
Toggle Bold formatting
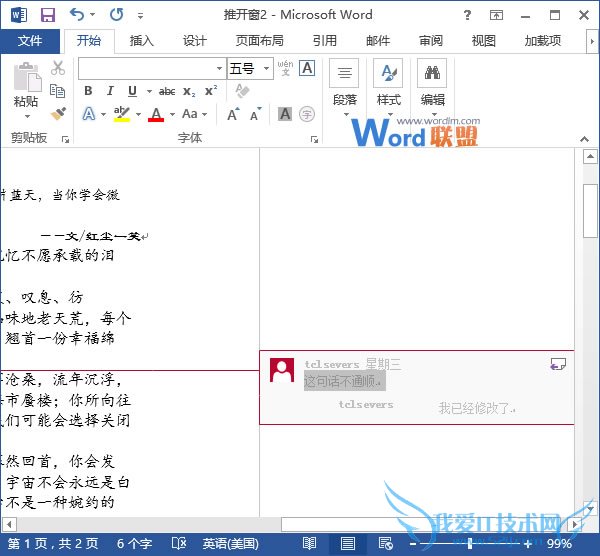tap(88, 91)
